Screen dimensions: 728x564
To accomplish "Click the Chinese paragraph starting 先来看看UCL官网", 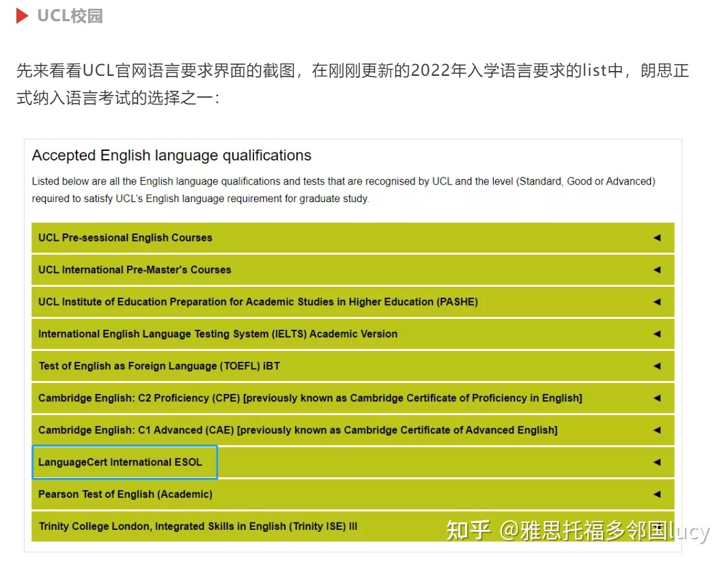I will coord(353,84).
